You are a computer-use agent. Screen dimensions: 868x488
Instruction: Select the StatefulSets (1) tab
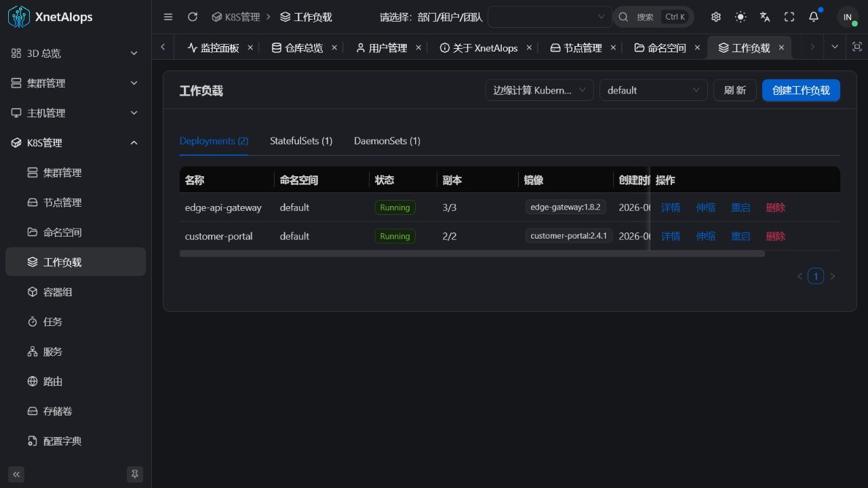[301, 141]
